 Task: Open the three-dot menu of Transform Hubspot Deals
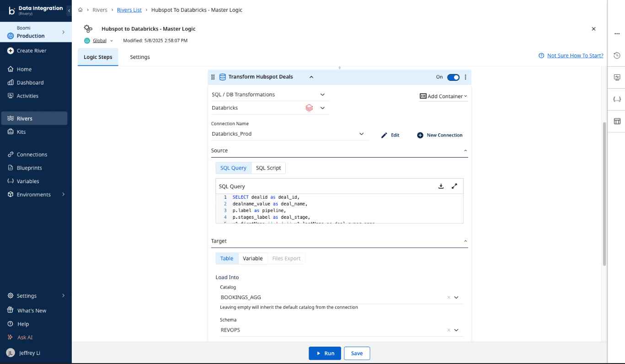coord(465,77)
